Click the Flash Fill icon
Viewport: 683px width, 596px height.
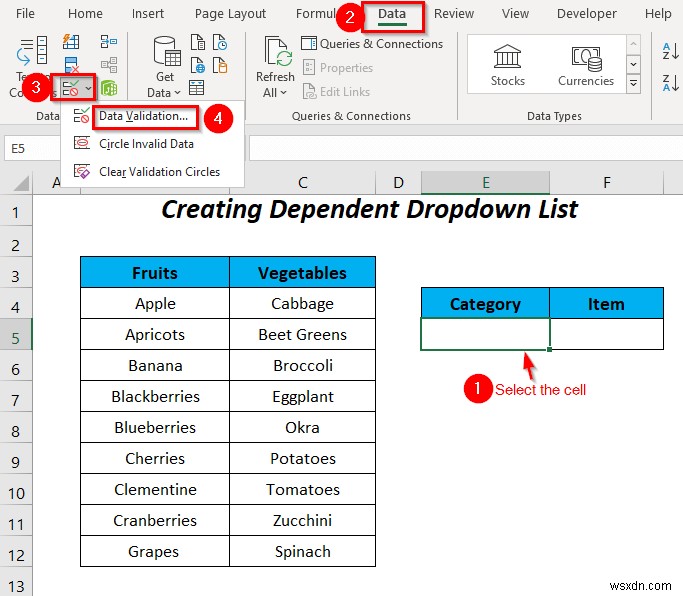pyautogui.click(x=71, y=42)
